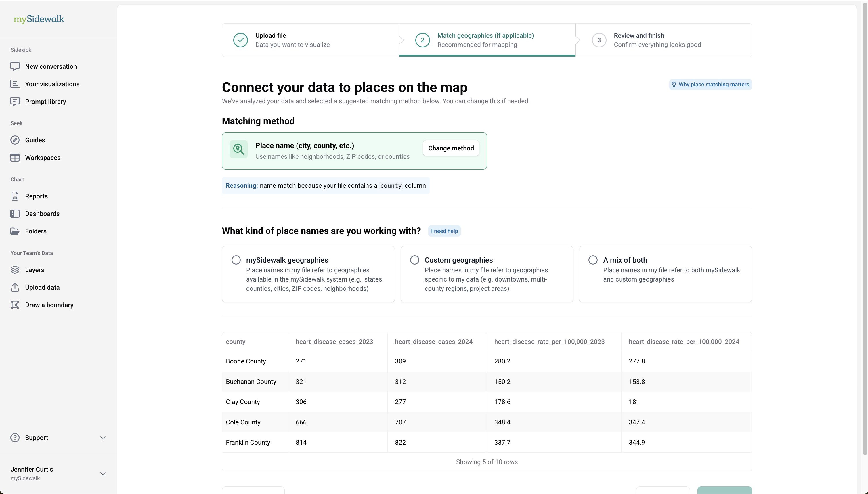Open Why place matching matters tip
868x494 pixels.
coord(710,85)
